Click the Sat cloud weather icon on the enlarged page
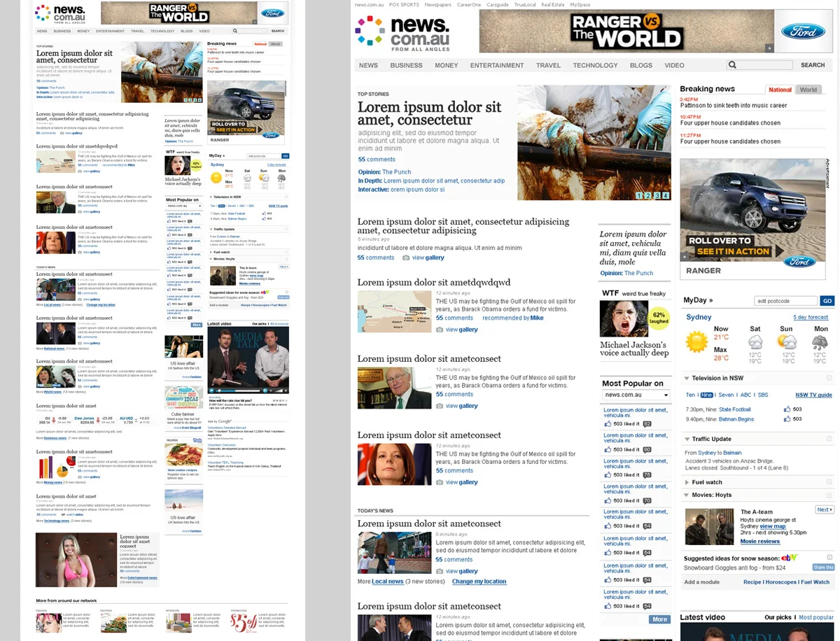Screen dimensions: 840x641 [755, 342]
